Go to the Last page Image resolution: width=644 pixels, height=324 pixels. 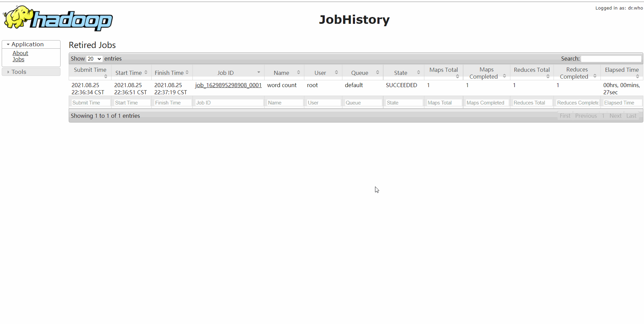coord(631,116)
